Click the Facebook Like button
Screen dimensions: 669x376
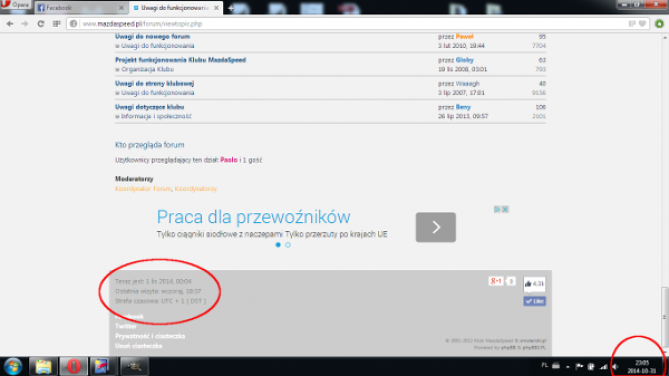coord(535,301)
